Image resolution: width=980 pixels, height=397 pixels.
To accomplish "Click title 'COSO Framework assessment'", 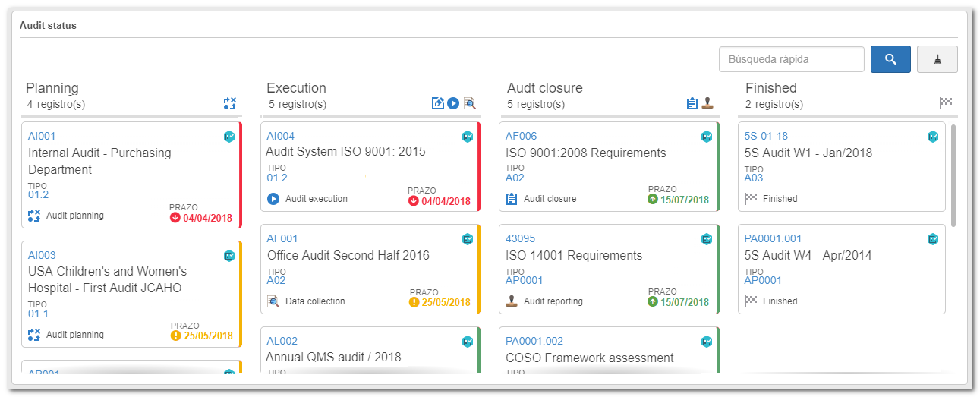I will [590, 358].
